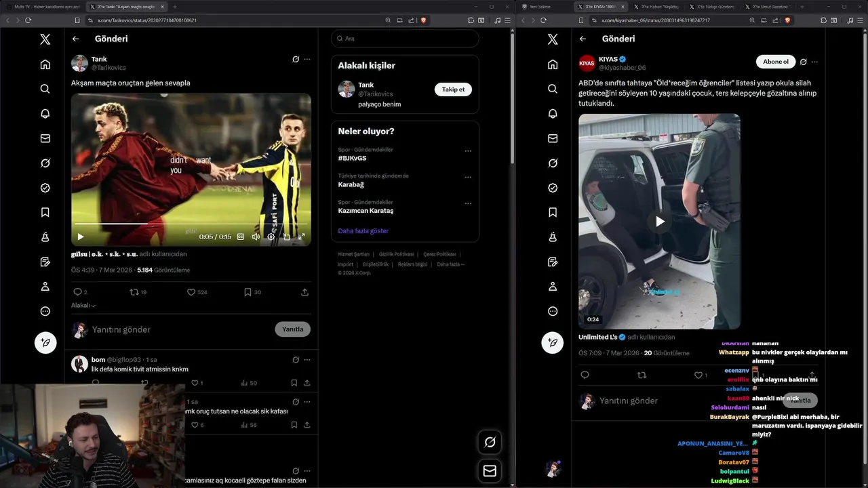Image resolution: width=868 pixels, height=488 pixels.
Task: Toggle captions on Tarık's video
Action: coord(241,237)
